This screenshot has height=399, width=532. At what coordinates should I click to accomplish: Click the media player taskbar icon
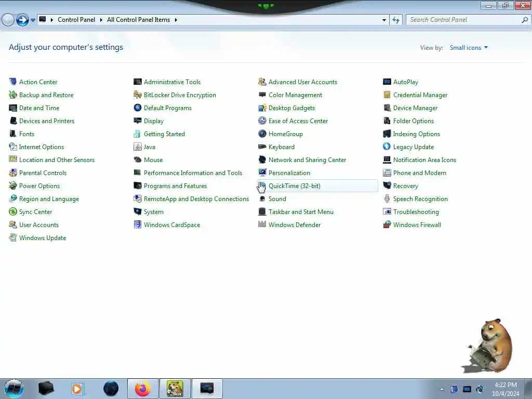77,389
